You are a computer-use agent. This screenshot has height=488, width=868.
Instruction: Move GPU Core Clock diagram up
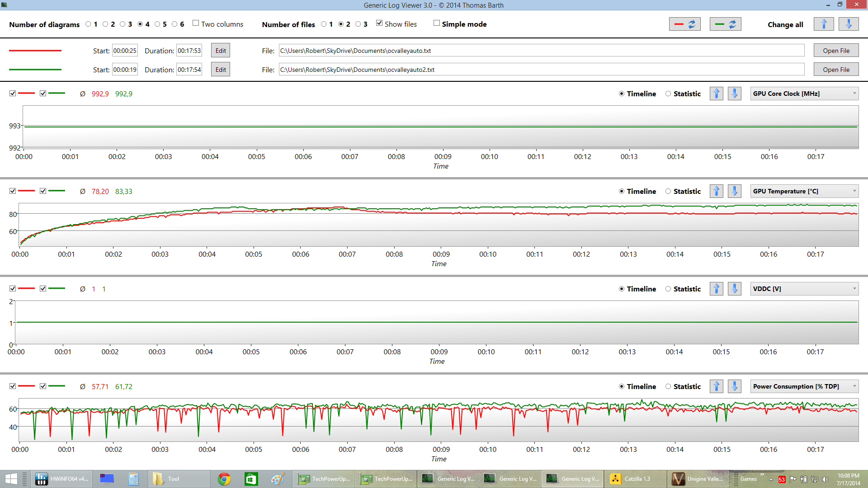(x=717, y=94)
